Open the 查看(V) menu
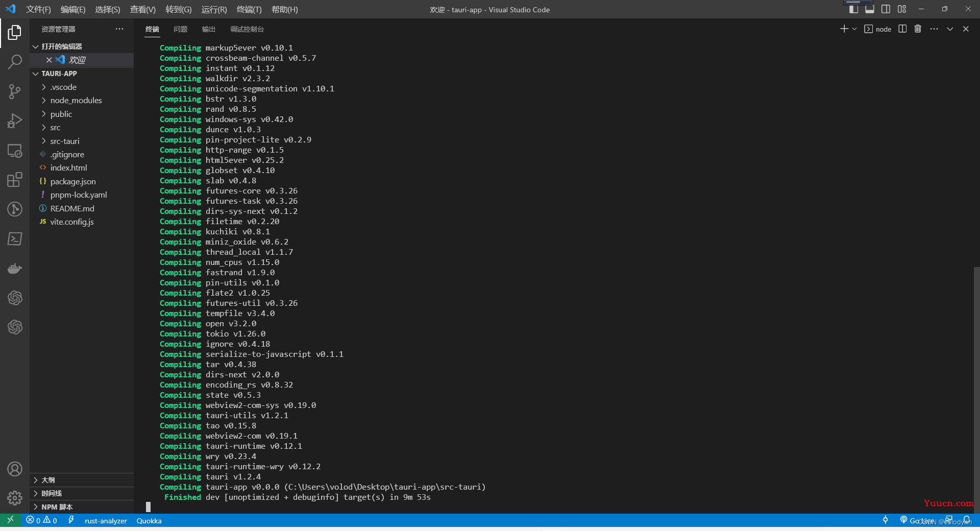Viewport: 980px width, 531px height. click(x=143, y=9)
